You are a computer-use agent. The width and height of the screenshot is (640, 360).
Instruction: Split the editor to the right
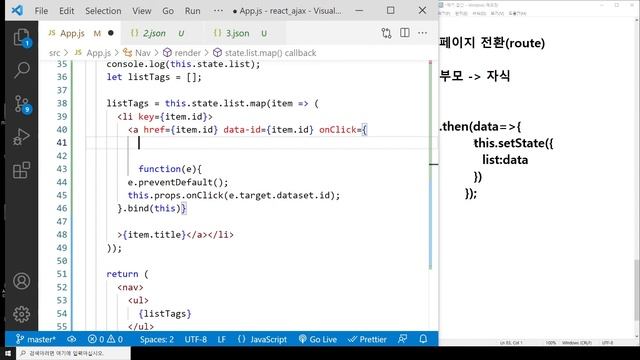point(404,33)
